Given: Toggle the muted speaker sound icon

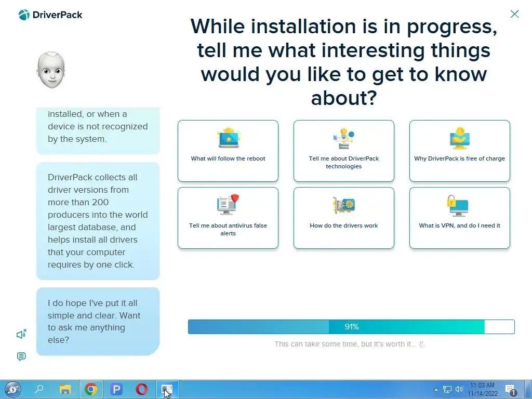Looking at the screenshot, I should coord(21,335).
